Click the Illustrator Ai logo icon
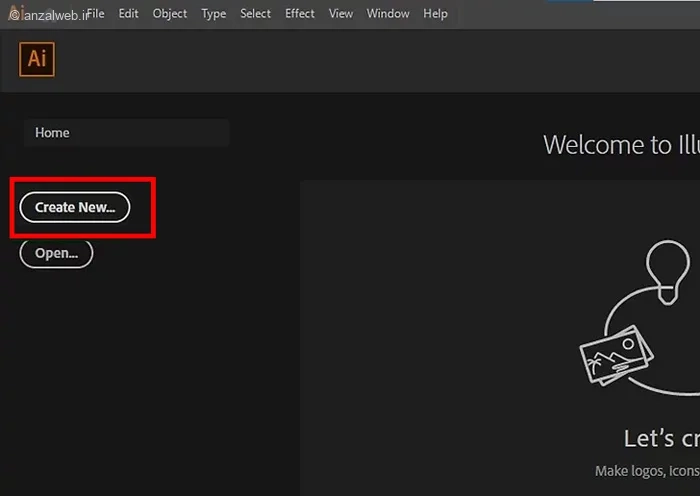Screen dimensions: 700x496 coord(37,59)
